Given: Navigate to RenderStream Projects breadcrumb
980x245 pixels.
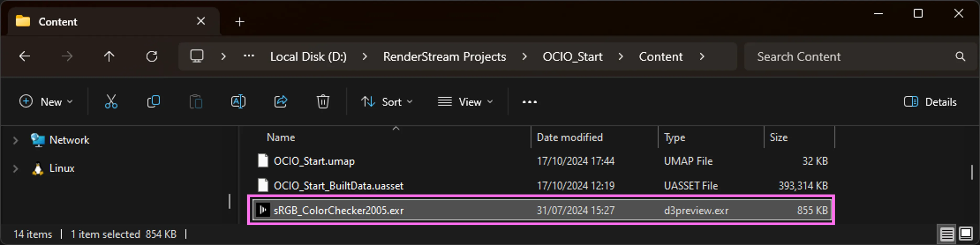Looking at the screenshot, I should 444,56.
